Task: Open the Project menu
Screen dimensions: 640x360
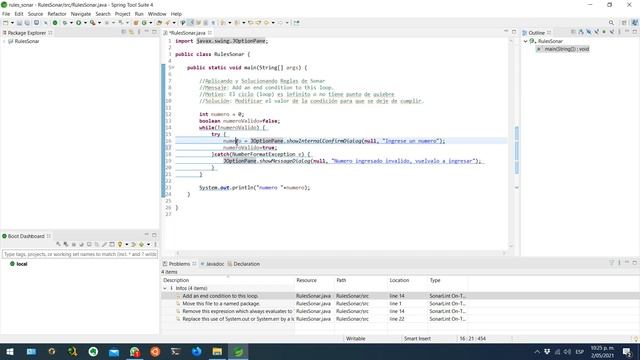Action: [x=122, y=14]
